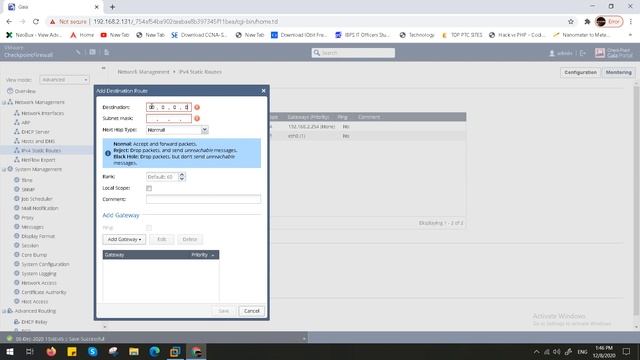
Task: Open Firefox from the taskbar
Action: 51,352
